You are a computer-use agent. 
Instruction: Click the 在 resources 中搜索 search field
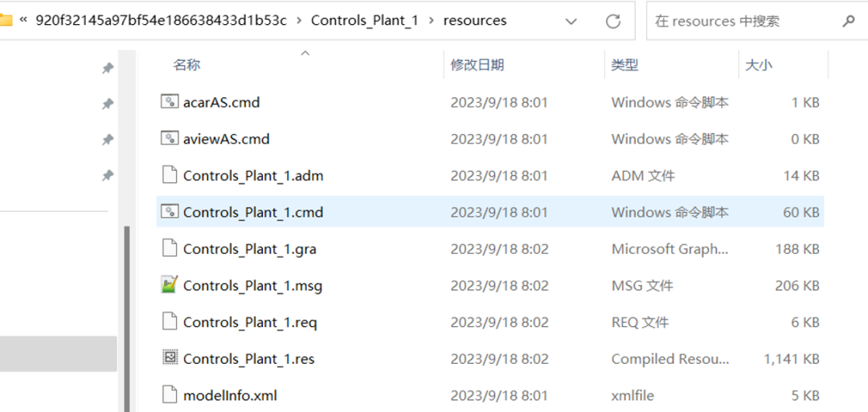744,21
